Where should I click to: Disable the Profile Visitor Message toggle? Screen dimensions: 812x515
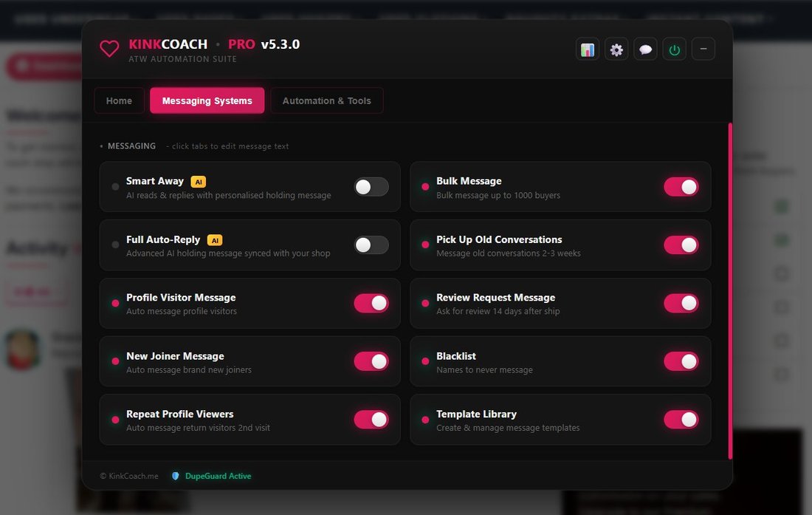[371, 303]
